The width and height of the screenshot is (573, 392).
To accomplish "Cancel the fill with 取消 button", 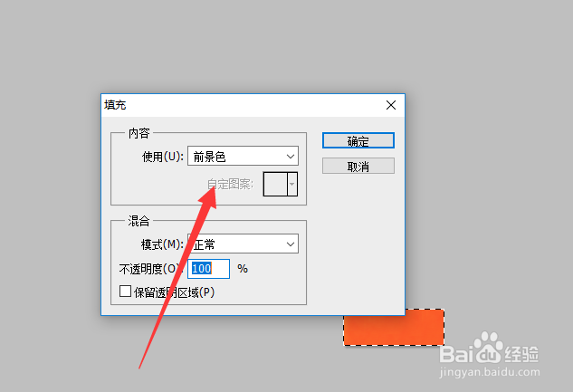I will [x=358, y=167].
